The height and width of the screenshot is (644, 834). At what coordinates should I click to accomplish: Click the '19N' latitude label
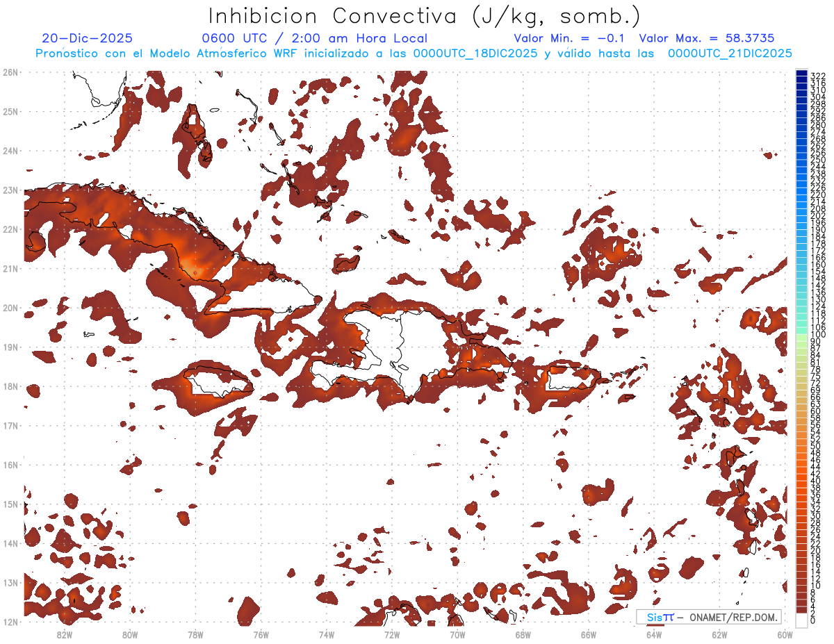10,347
